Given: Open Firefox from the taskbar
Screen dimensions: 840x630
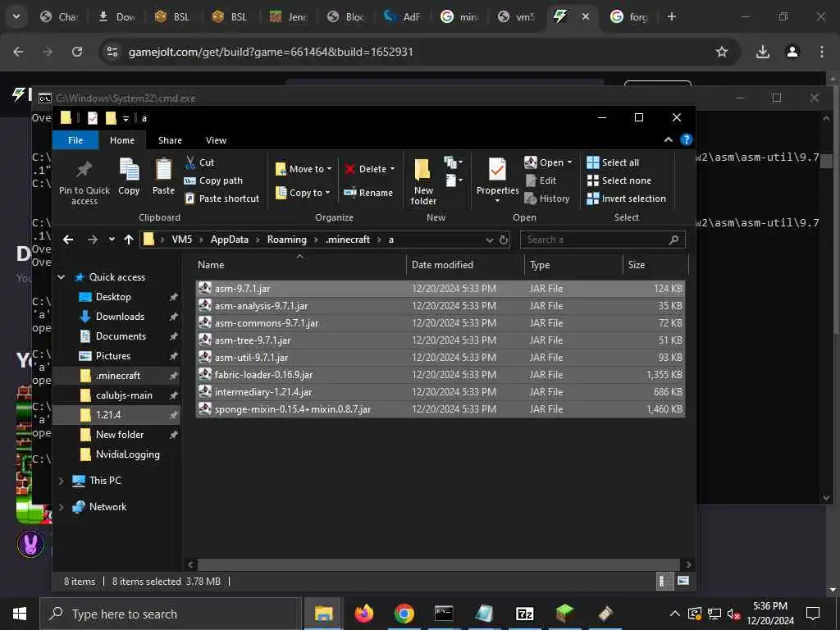Looking at the screenshot, I should pyautogui.click(x=363, y=614).
